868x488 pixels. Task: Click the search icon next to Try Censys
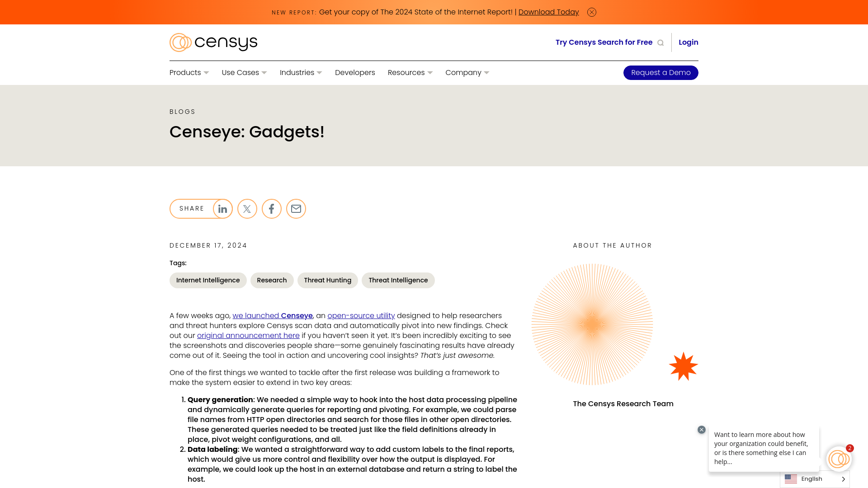click(x=660, y=42)
